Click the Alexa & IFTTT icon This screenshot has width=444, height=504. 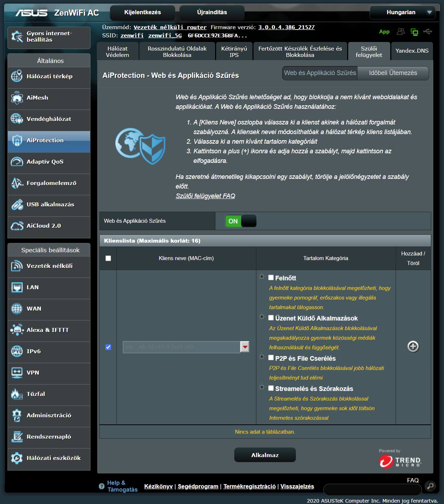pos(17,330)
